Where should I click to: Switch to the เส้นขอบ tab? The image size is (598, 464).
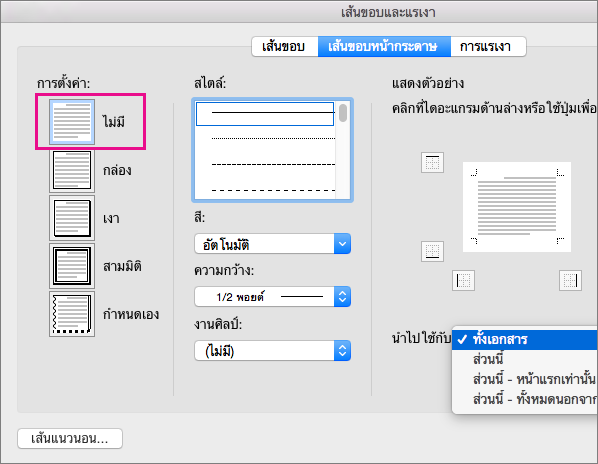[285, 47]
